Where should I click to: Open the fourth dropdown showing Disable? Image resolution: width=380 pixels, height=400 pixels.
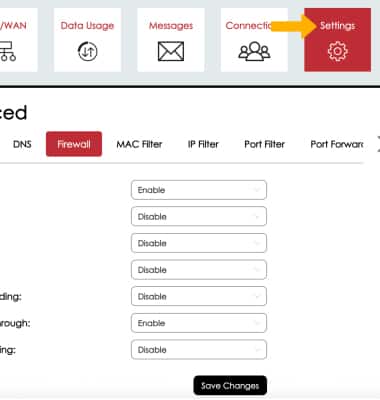[x=199, y=270]
